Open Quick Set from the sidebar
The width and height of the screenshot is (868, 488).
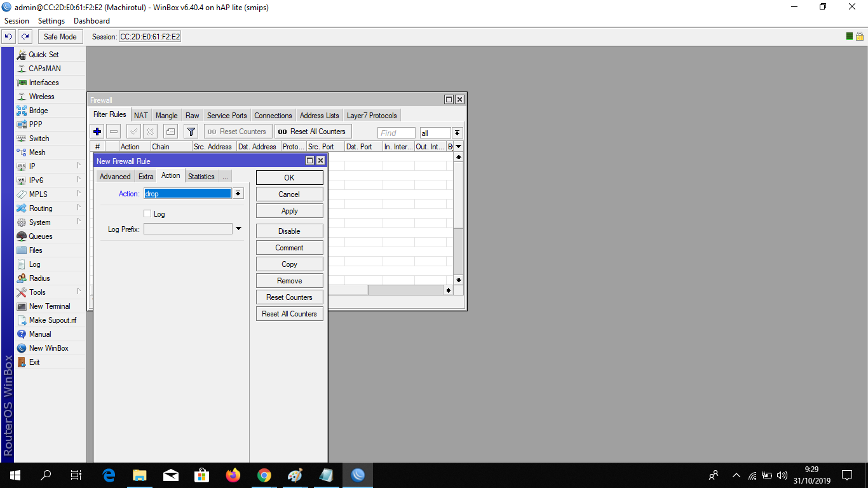(x=50, y=55)
